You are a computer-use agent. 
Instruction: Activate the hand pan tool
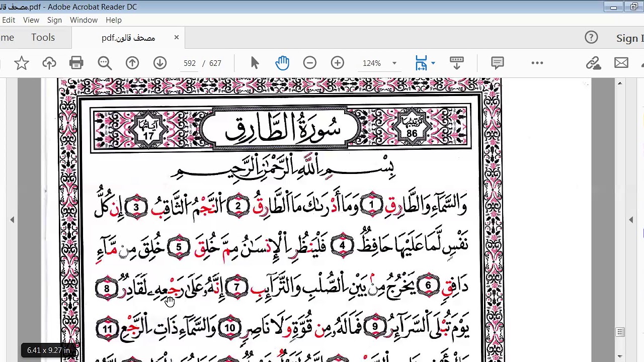coord(282,63)
